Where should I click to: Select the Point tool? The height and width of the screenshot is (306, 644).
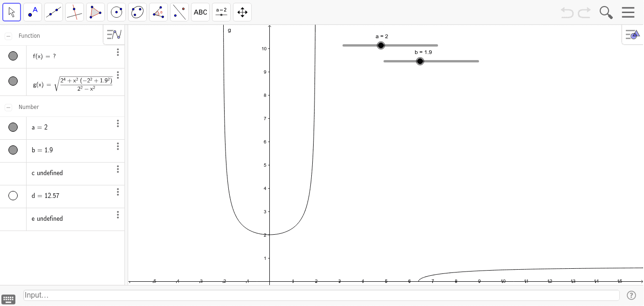pyautogui.click(x=33, y=12)
